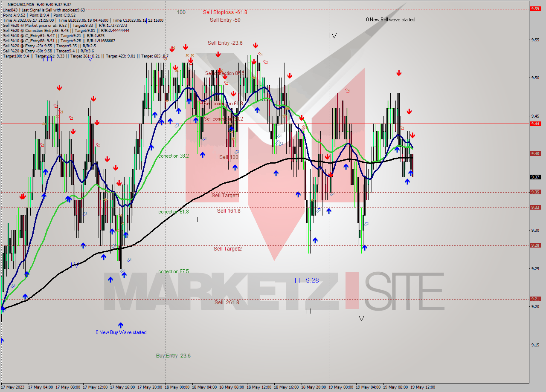Click the 'Sell correction 61.8' label
Screen dimensions: 546x392
click(223, 104)
